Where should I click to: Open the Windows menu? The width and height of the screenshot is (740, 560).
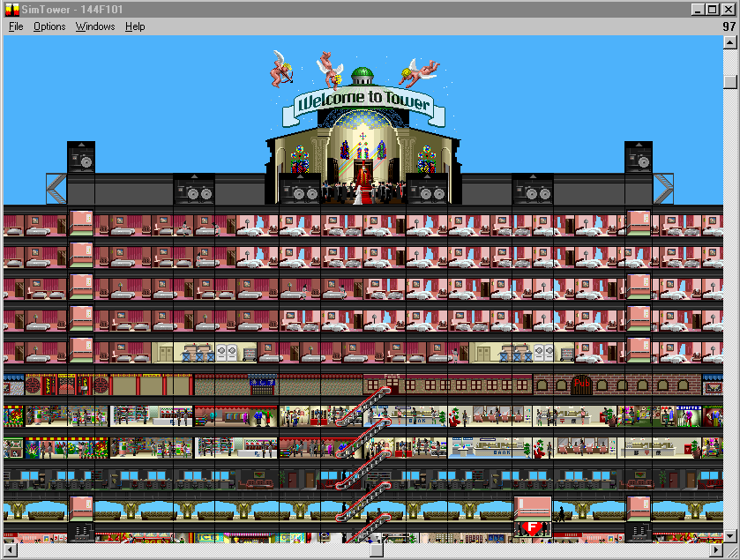click(x=95, y=26)
